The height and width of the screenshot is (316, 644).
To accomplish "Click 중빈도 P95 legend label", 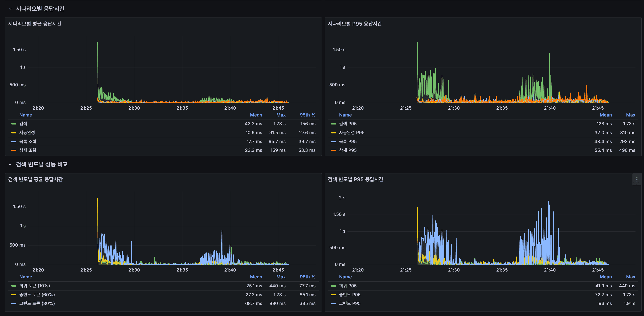I will click(x=350, y=295).
